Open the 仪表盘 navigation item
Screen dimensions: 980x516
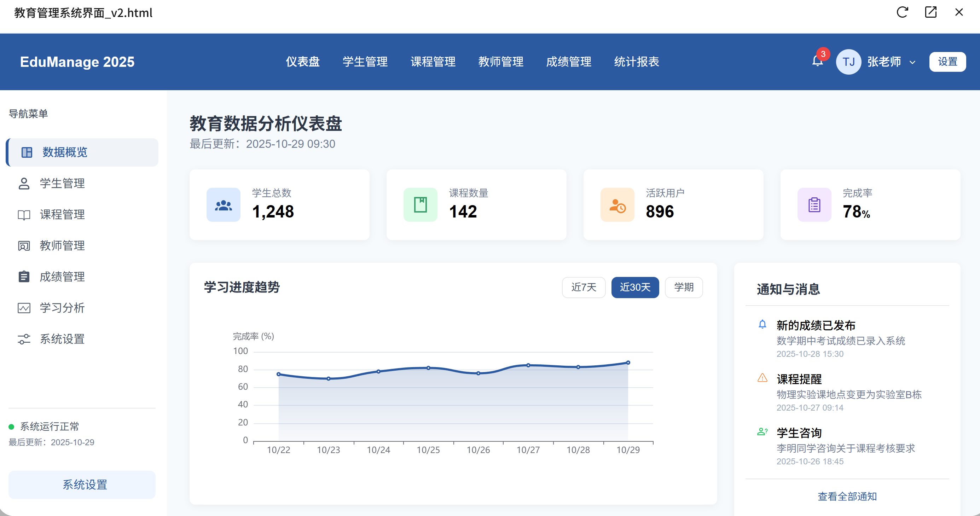[302, 62]
